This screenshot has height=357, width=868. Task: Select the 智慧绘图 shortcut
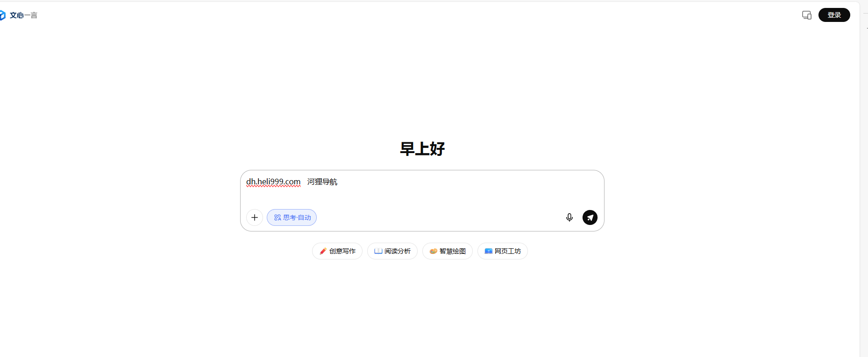pyautogui.click(x=448, y=251)
